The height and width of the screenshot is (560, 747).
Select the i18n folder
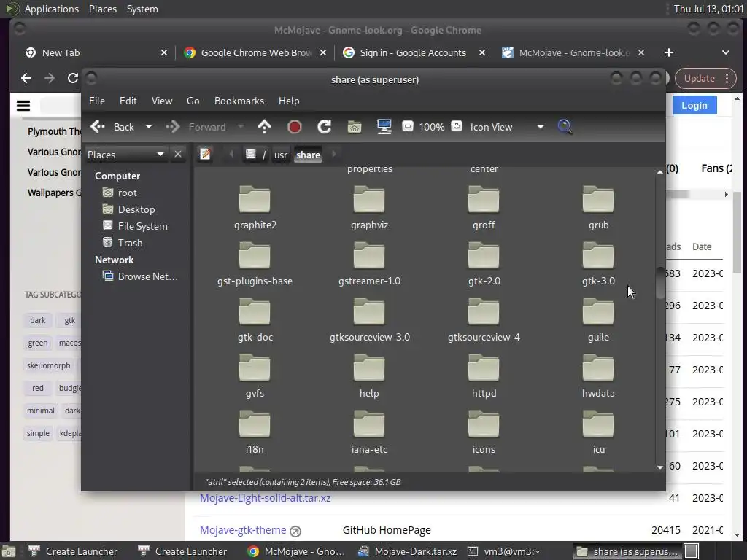click(255, 433)
